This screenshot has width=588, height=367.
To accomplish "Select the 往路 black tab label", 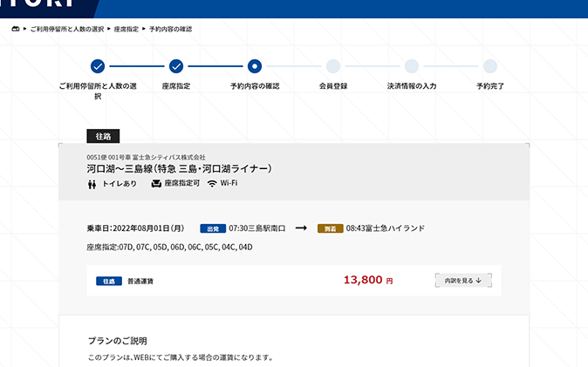I will coord(103,136).
